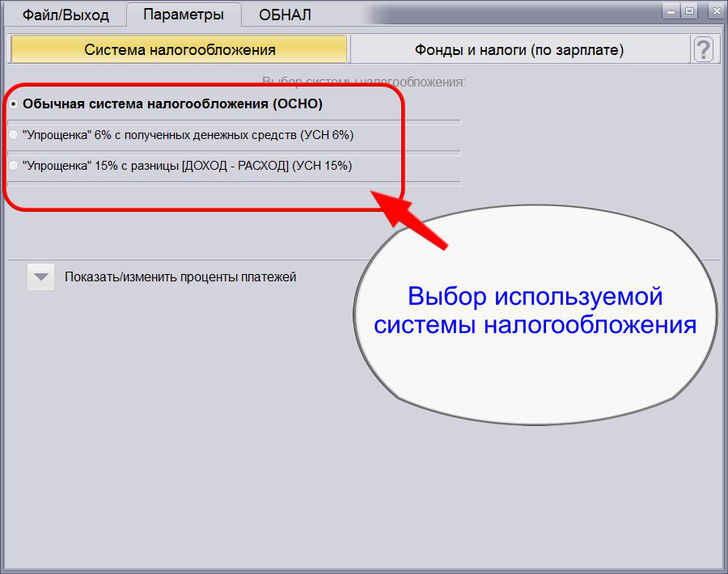728x574 pixels.
Task: Click the "Выбор системы налогообложения" heading
Action: pyautogui.click(x=364, y=78)
